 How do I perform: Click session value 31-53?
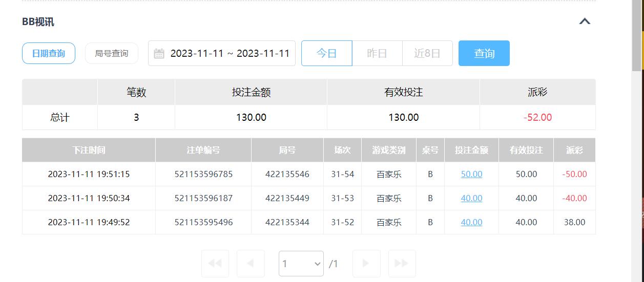pos(342,198)
